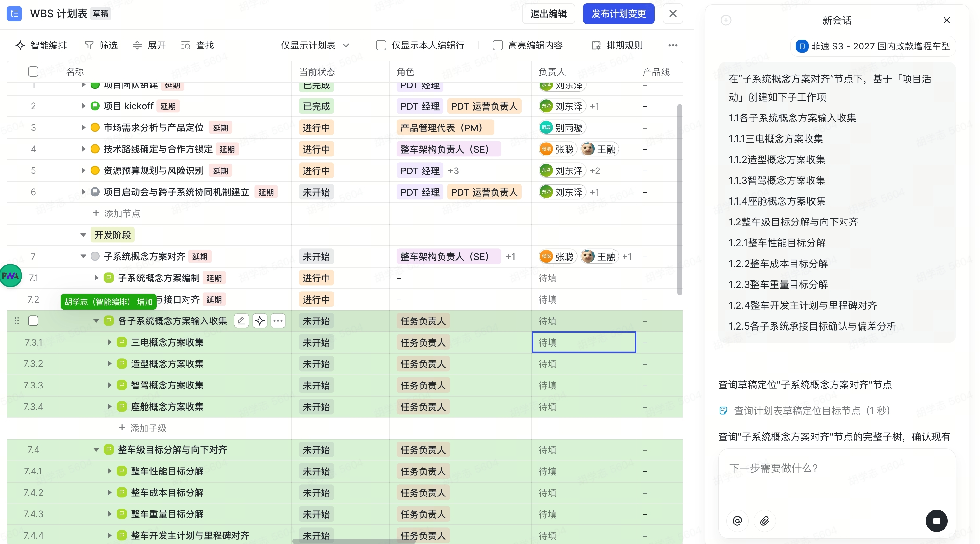Open the 筛选 filter tool

point(101,45)
